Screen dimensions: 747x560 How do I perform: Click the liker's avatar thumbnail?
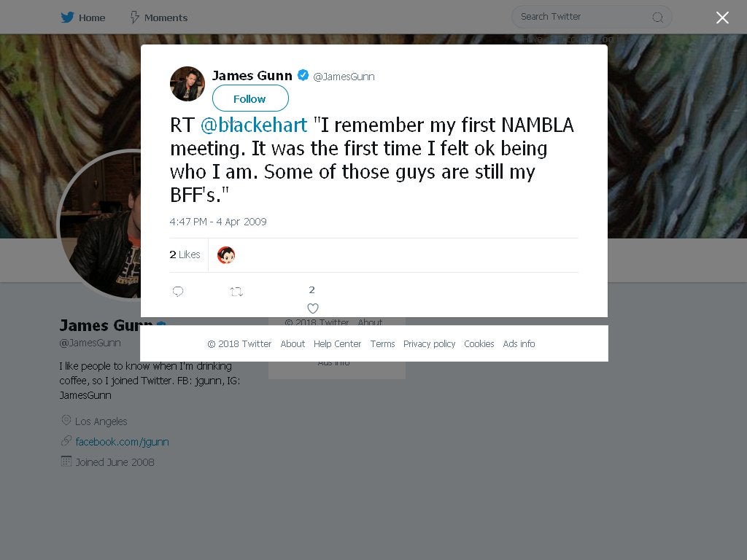pyautogui.click(x=226, y=255)
